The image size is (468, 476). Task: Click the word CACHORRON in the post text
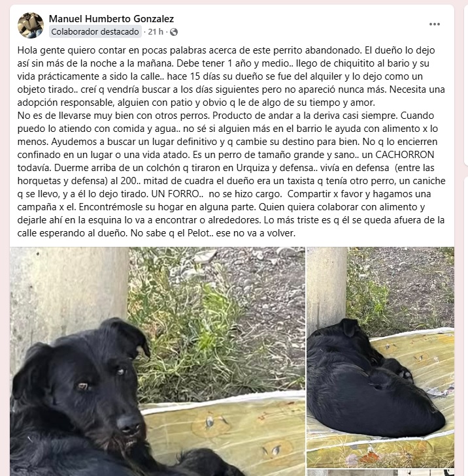(405, 155)
